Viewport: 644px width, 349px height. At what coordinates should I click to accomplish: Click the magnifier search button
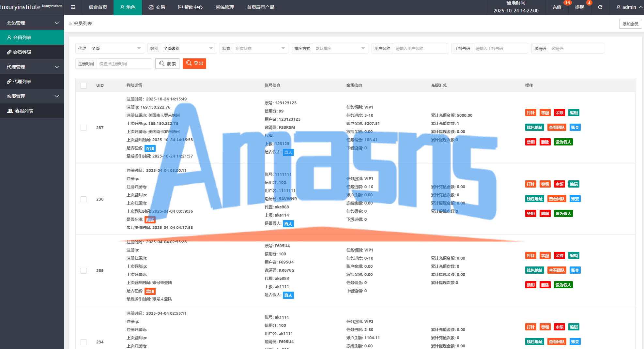click(x=167, y=64)
